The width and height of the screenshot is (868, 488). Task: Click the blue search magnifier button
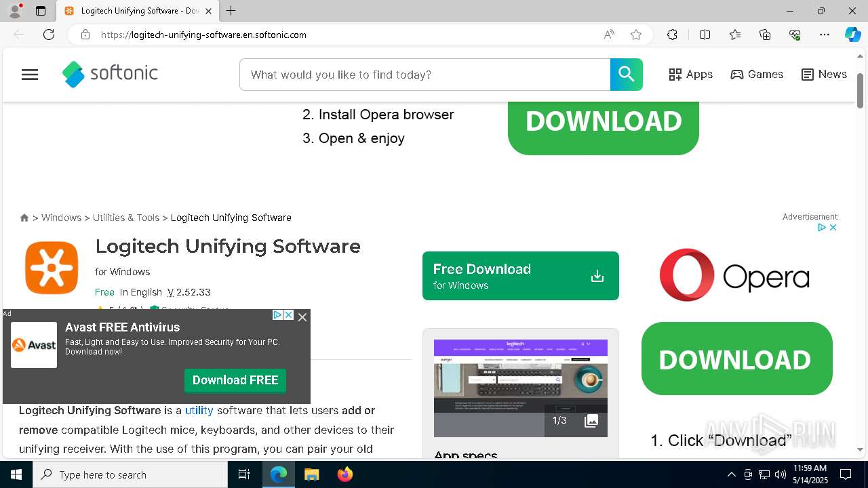626,75
